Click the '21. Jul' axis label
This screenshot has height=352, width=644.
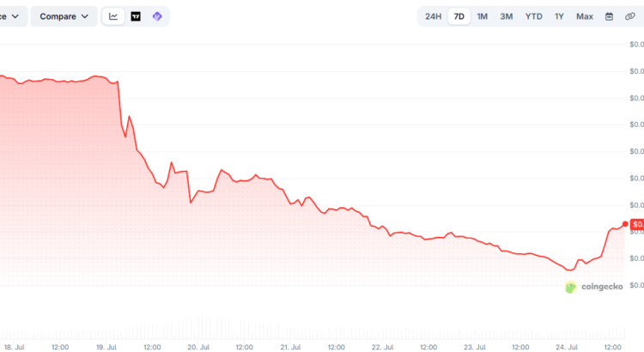[290, 347]
